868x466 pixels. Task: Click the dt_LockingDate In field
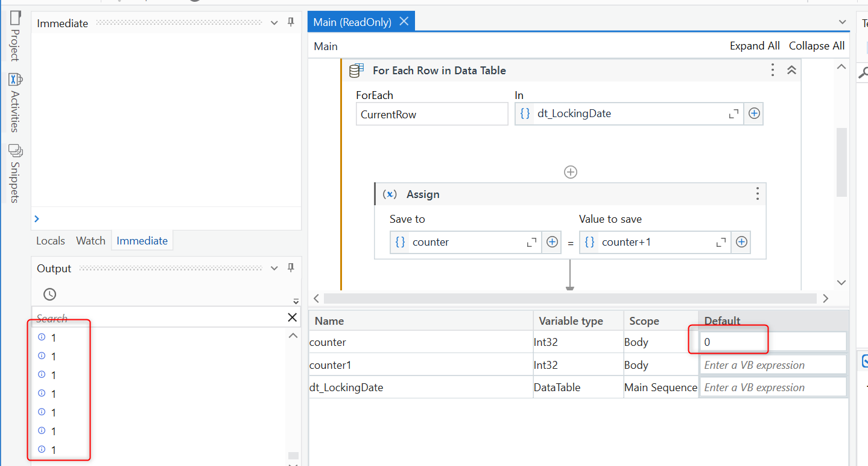629,113
